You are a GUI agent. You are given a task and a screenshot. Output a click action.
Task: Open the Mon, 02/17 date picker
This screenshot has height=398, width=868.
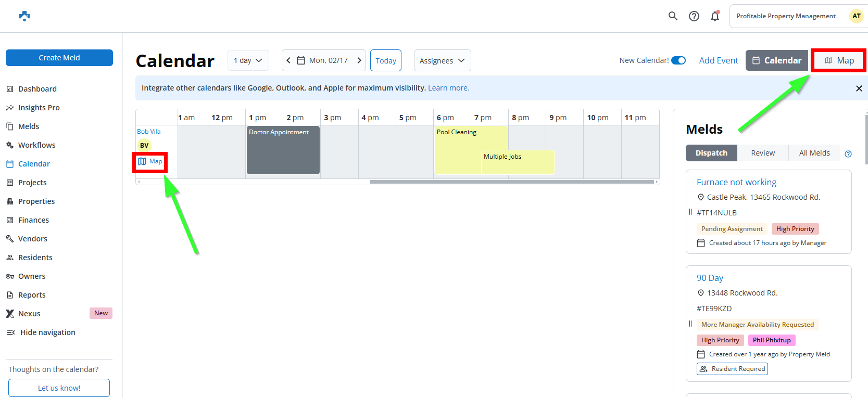point(323,60)
